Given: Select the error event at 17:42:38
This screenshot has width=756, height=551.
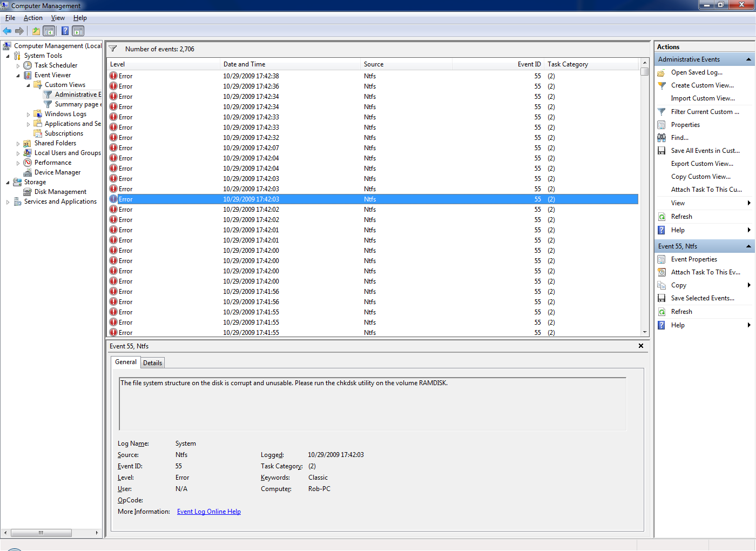Looking at the screenshot, I should pos(373,76).
